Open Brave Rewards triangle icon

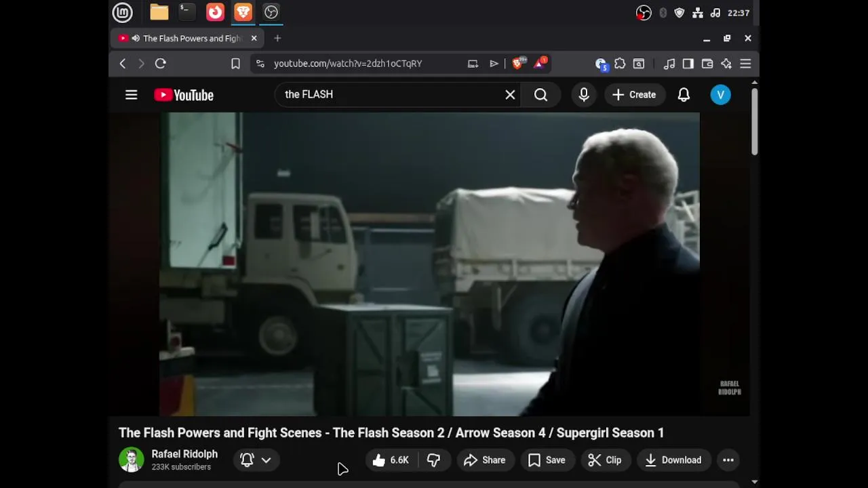(540, 63)
